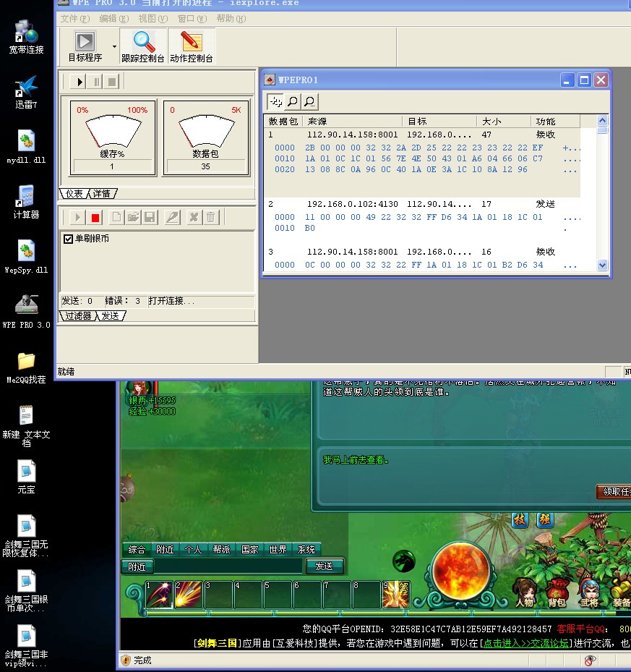Click the new filter document icon
The height and width of the screenshot is (672, 631).
coord(116,217)
